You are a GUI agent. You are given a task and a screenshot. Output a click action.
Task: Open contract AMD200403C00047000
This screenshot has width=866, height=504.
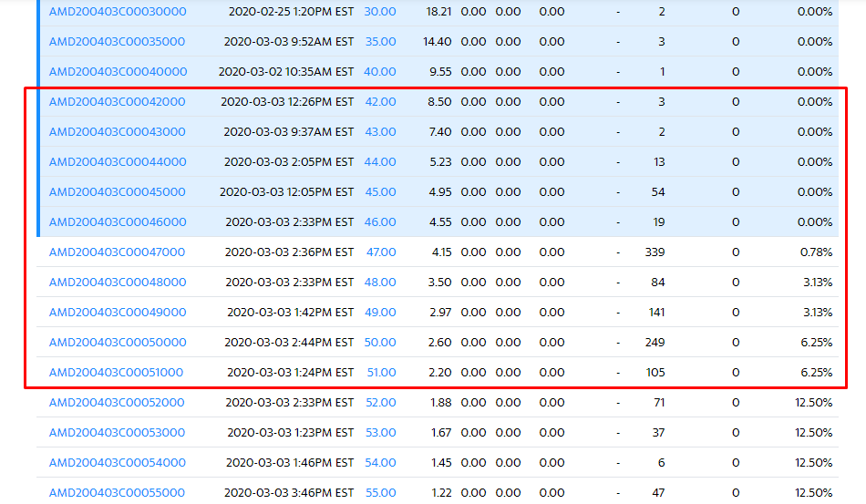pos(117,252)
